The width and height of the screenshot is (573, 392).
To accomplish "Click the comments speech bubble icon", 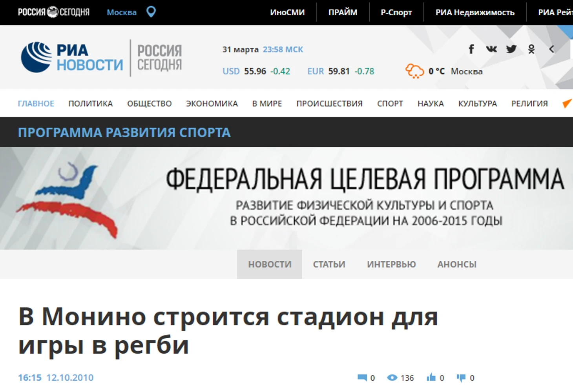I will (x=362, y=378).
